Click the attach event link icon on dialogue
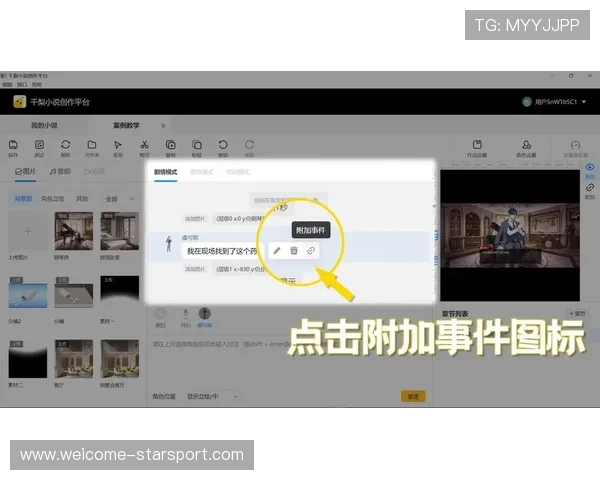Viewport: 600px width, 480px height. (x=311, y=251)
